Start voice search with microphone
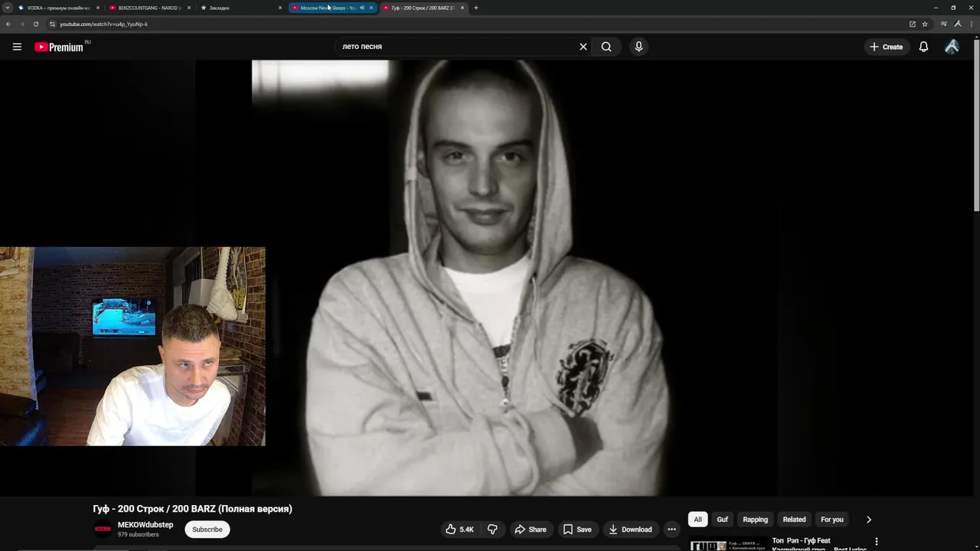 coord(639,47)
